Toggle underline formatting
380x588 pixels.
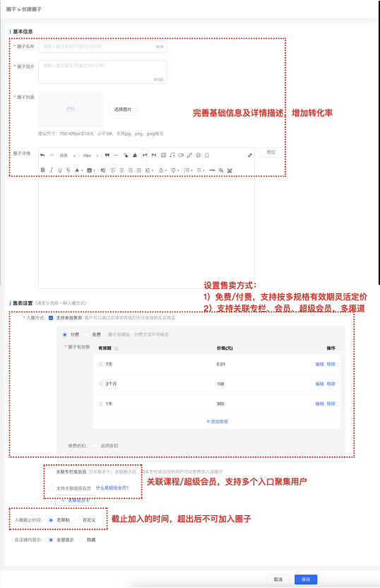pos(60,170)
